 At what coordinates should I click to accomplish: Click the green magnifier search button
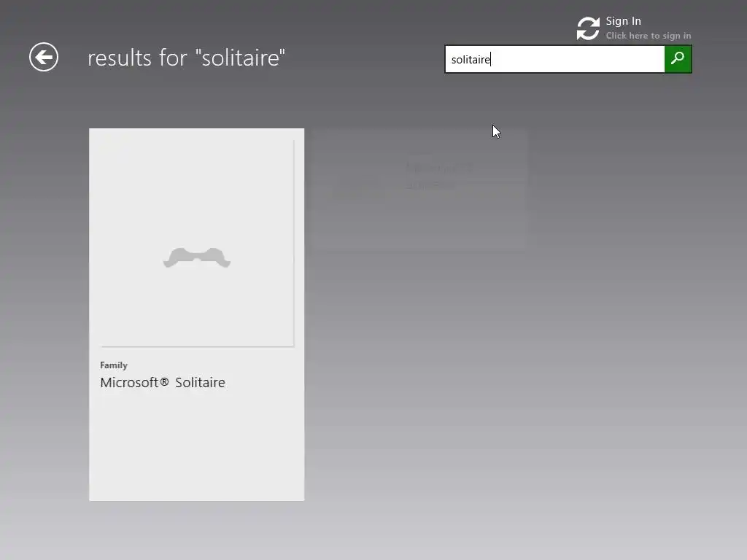point(678,59)
